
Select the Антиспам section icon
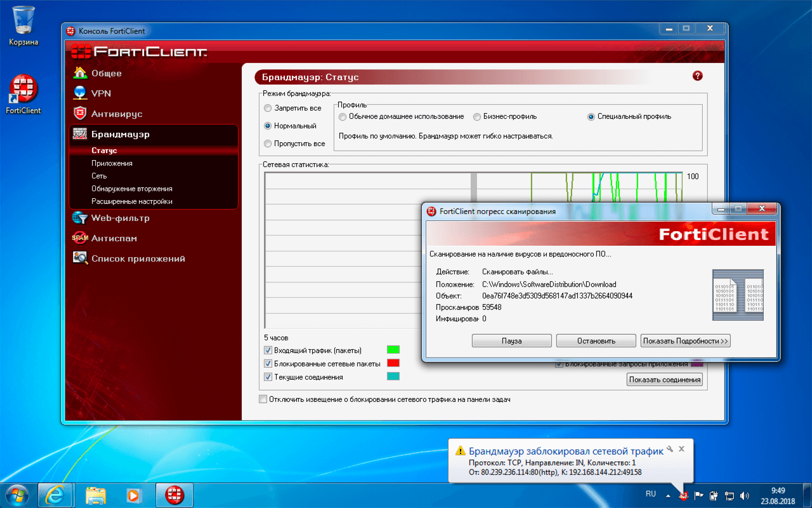(81, 237)
